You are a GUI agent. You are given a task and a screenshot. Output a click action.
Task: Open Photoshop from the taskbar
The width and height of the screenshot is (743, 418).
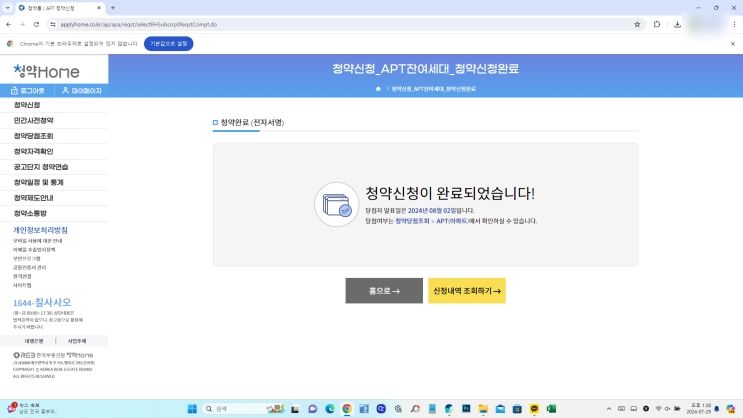[466, 409]
